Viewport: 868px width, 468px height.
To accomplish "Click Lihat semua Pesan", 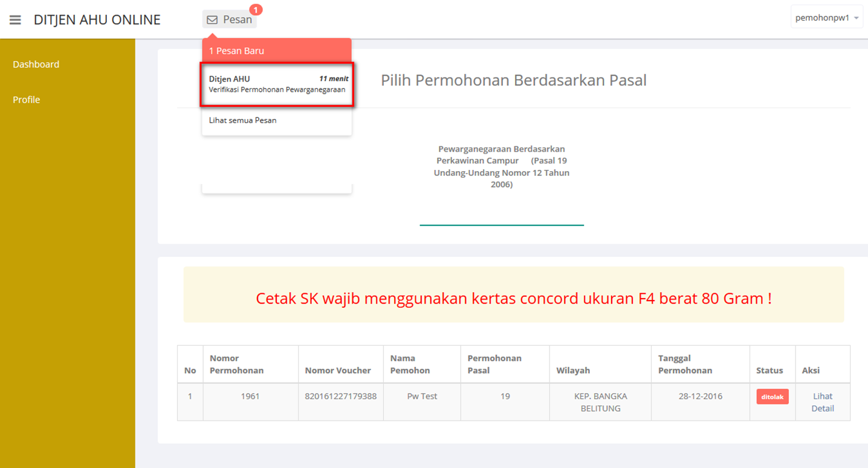I will (243, 120).
